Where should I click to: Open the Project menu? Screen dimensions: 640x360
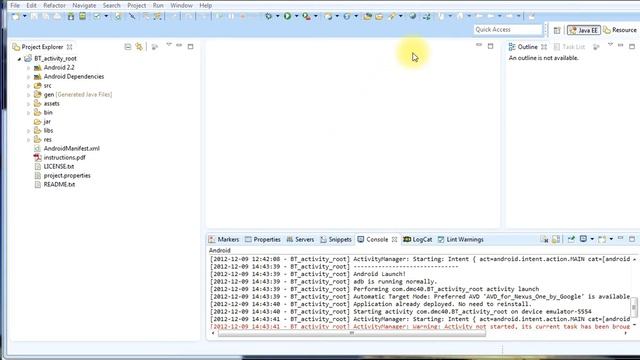137,5
